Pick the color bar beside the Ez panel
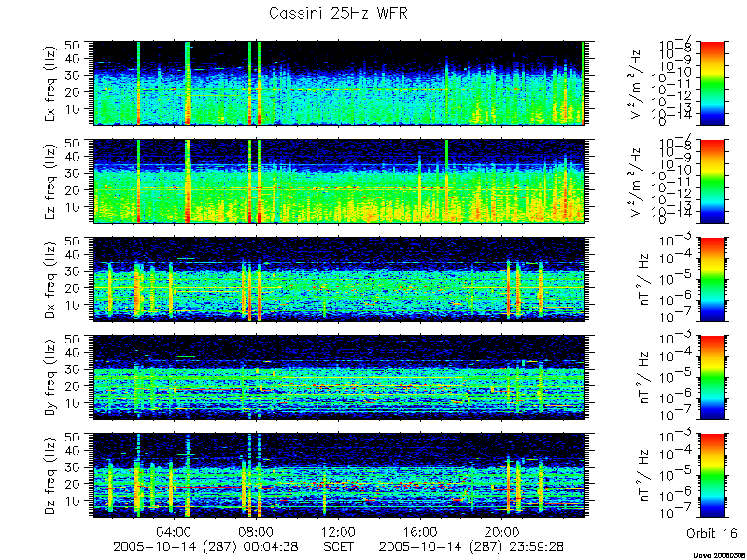The height and width of the screenshot is (560, 747). [712, 181]
